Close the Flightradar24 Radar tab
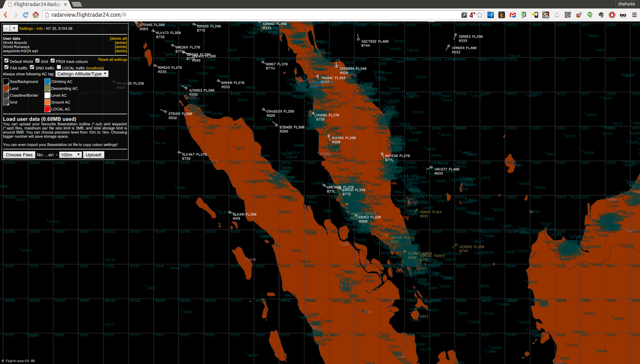 [x=65, y=4]
